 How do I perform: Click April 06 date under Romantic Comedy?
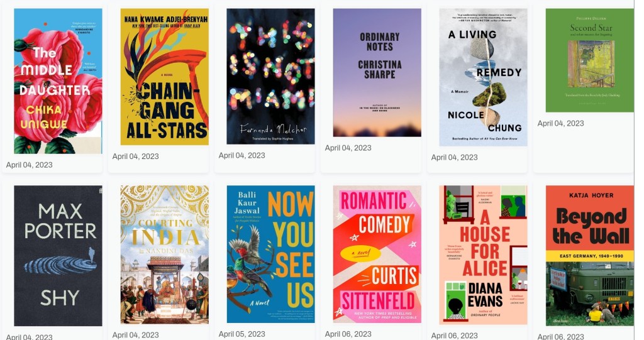(348, 334)
